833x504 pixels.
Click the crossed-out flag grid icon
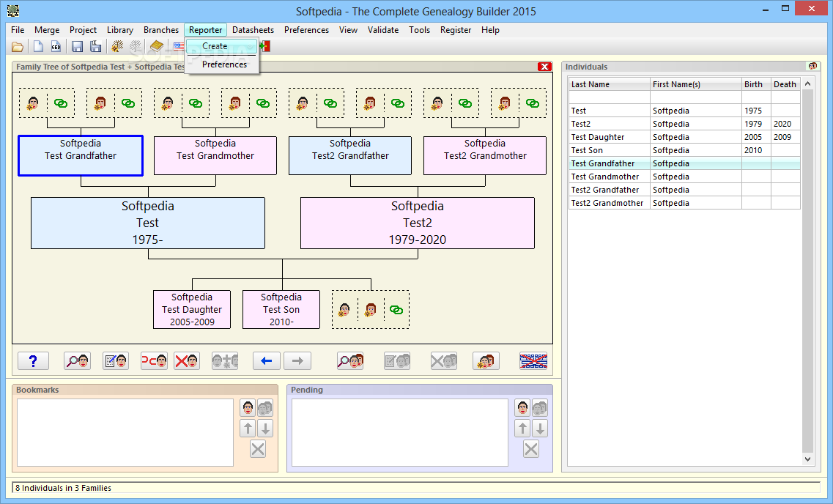pyautogui.click(x=533, y=361)
